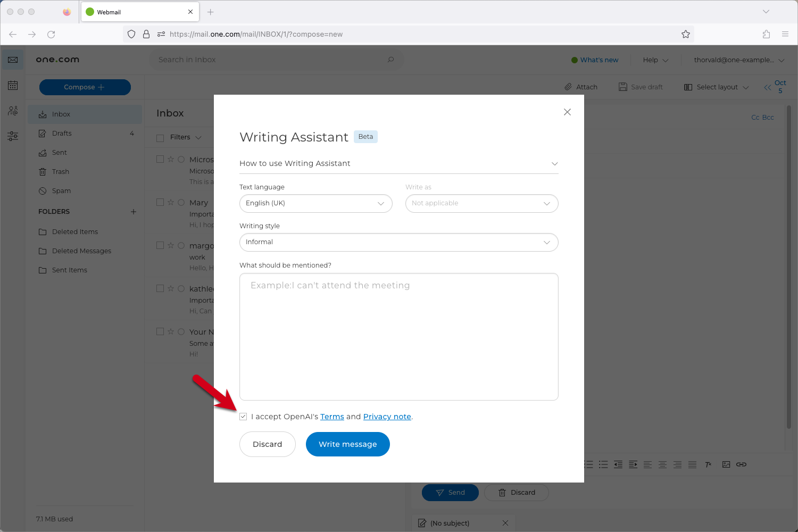Open OpenAI's Terms link
Screen dimensions: 798x532
332,417
